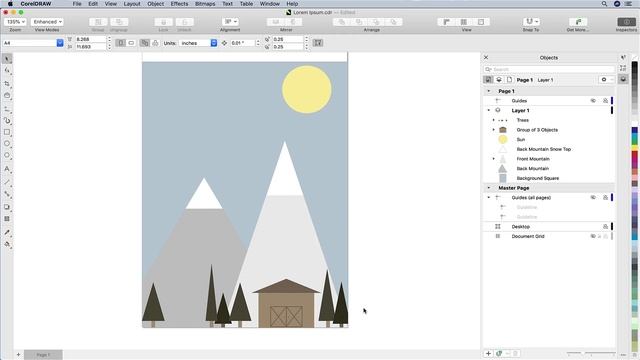Screen dimensions: 640x360
Task: Click the first Arrange order icon
Action: pyautogui.click(x=342, y=22)
